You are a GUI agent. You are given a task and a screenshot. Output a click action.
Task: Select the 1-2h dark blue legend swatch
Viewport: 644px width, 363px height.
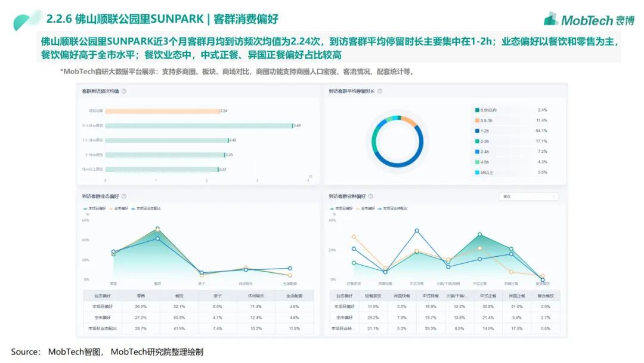coord(477,131)
